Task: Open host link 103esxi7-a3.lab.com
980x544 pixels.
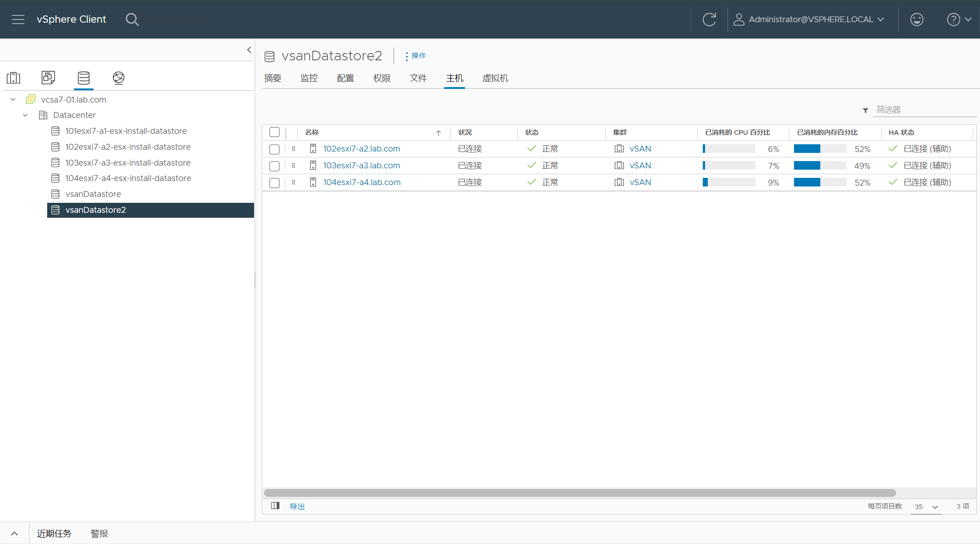Action: pos(362,166)
